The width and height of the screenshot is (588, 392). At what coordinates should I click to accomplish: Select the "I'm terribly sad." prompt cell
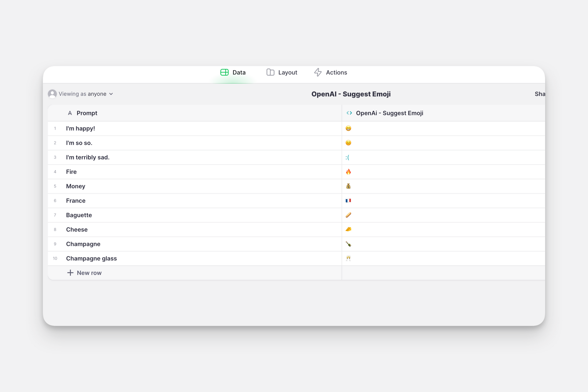point(88,157)
